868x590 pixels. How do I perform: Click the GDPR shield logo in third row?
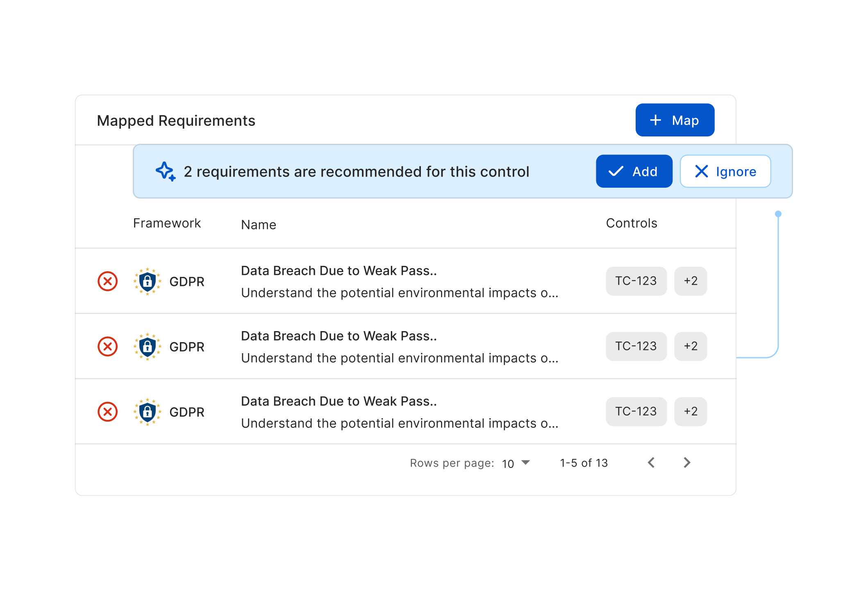coord(148,412)
